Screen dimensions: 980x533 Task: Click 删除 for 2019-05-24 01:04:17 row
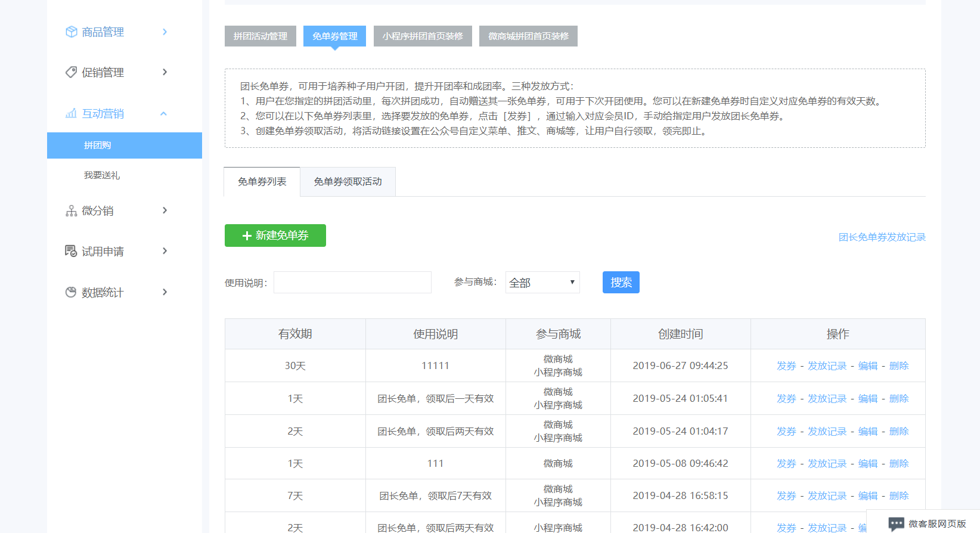899,432
